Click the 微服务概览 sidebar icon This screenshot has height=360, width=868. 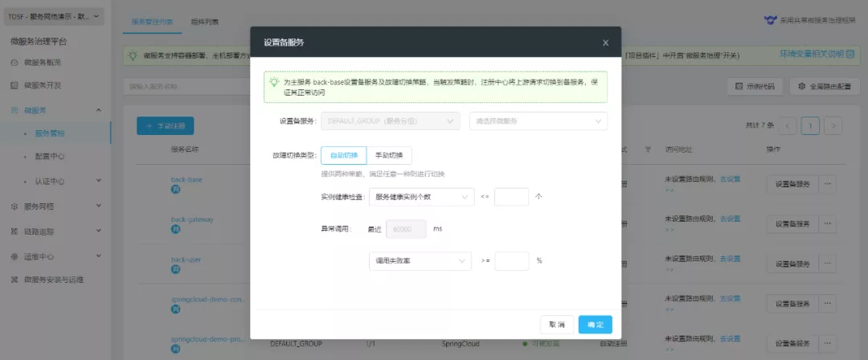[15, 63]
